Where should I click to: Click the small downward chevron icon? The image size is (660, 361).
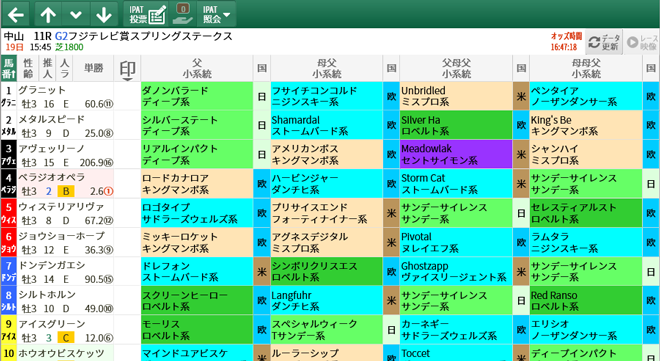[75, 14]
